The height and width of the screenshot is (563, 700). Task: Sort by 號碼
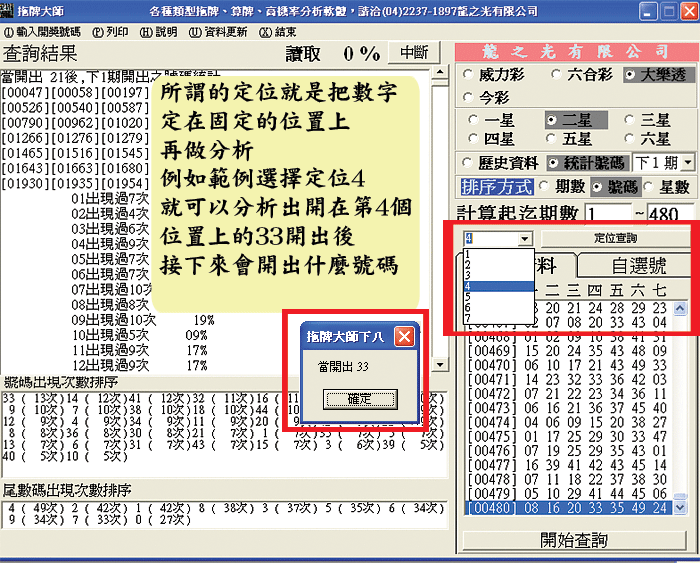(x=616, y=187)
